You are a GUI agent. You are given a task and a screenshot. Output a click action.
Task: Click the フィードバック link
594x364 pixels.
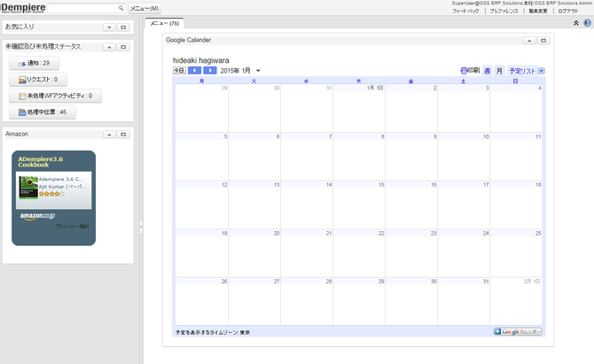[x=465, y=11]
